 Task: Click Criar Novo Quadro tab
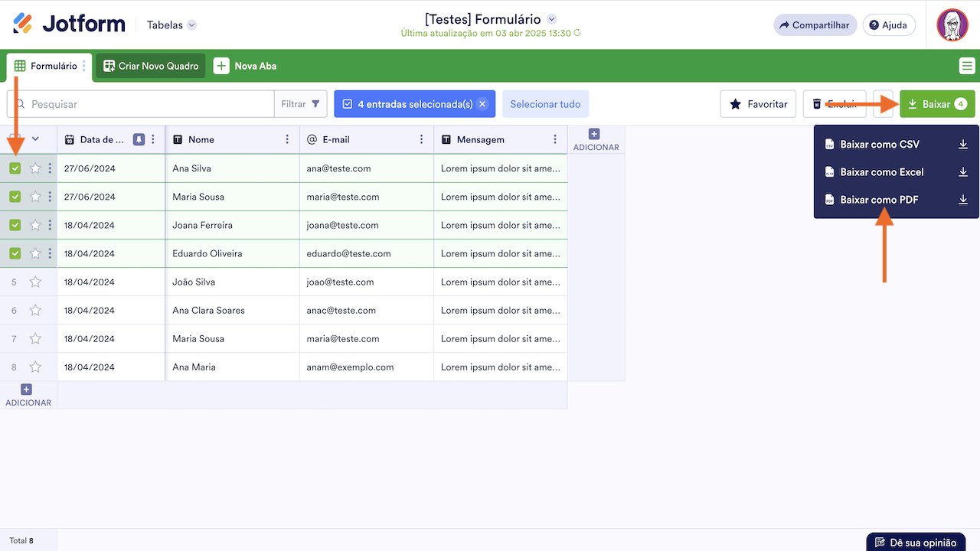(150, 66)
